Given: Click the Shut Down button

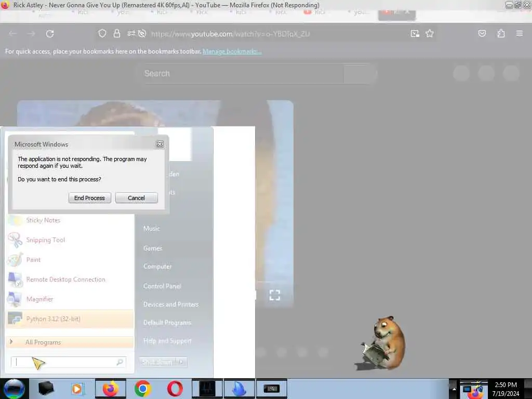Looking at the screenshot, I should click(x=157, y=362).
